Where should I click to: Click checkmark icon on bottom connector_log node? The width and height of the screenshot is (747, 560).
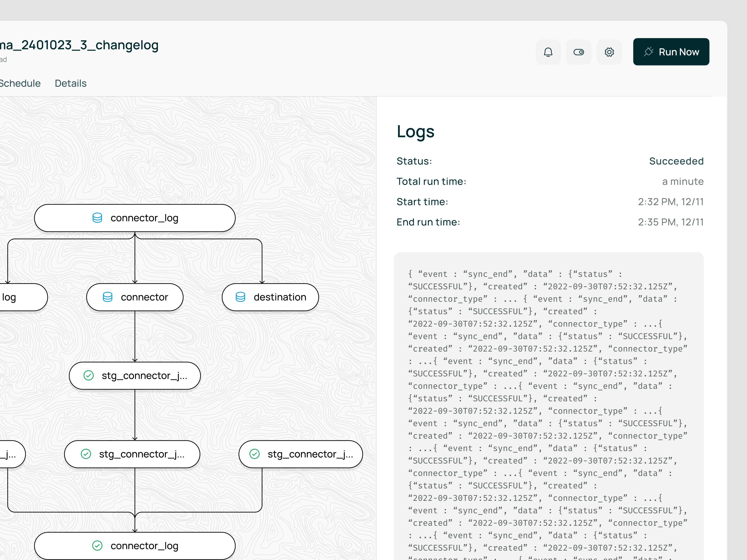[x=97, y=545]
